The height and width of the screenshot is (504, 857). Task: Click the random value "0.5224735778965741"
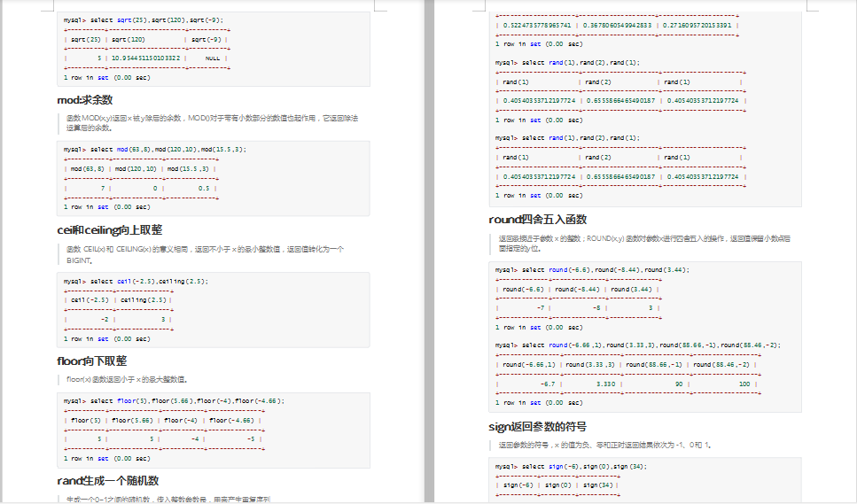pyautogui.click(x=537, y=25)
